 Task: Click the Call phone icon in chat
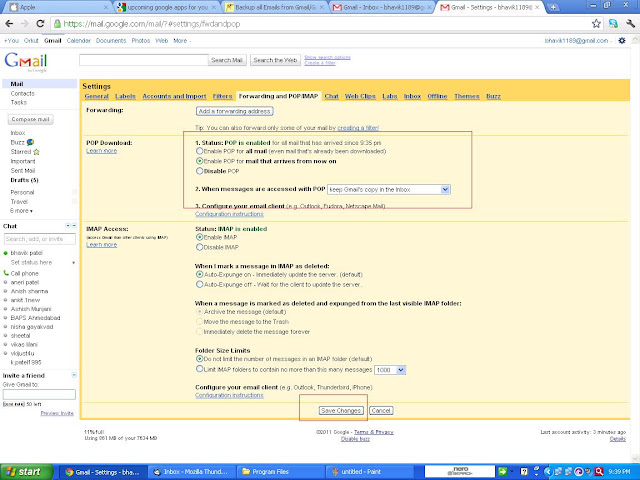6,273
